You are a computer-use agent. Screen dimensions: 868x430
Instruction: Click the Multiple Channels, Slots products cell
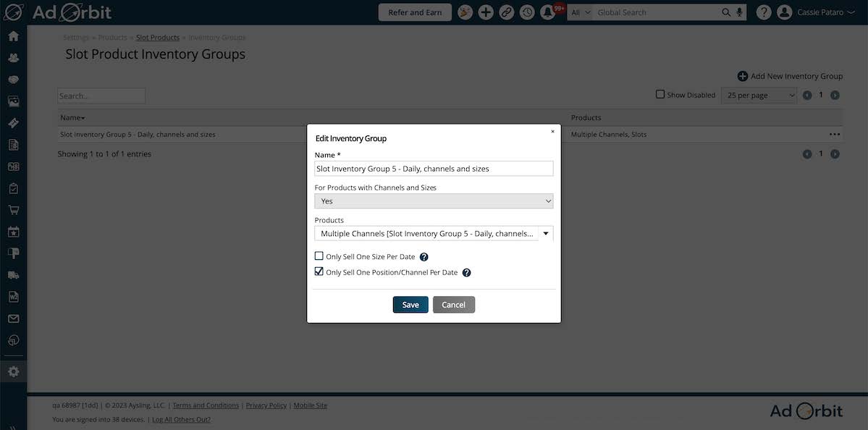pos(609,135)
